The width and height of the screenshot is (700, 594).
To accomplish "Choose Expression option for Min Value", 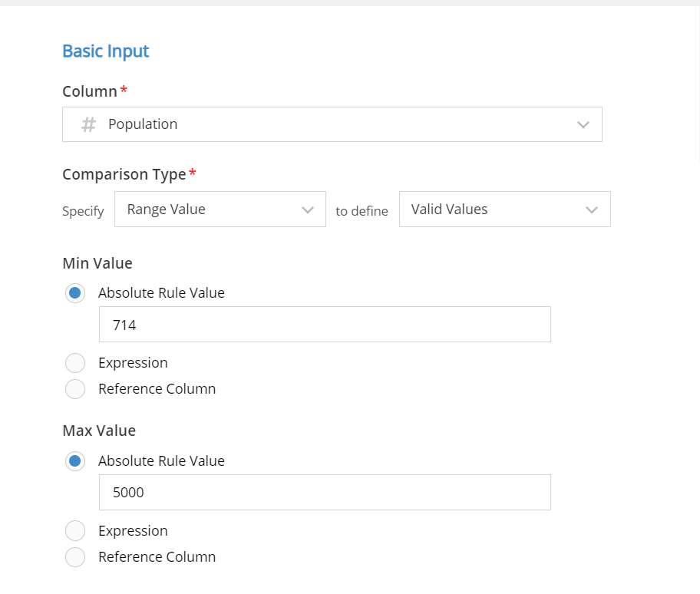I will click(75, 363).
